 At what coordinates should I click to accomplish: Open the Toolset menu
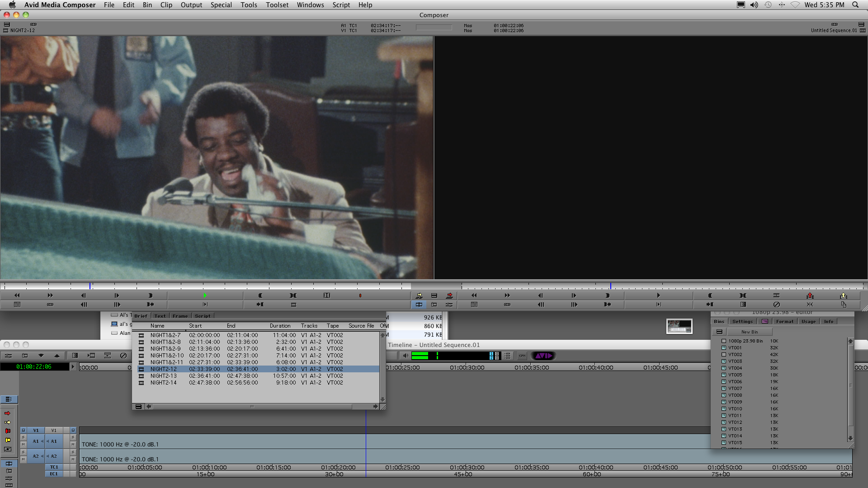point(277,5)
